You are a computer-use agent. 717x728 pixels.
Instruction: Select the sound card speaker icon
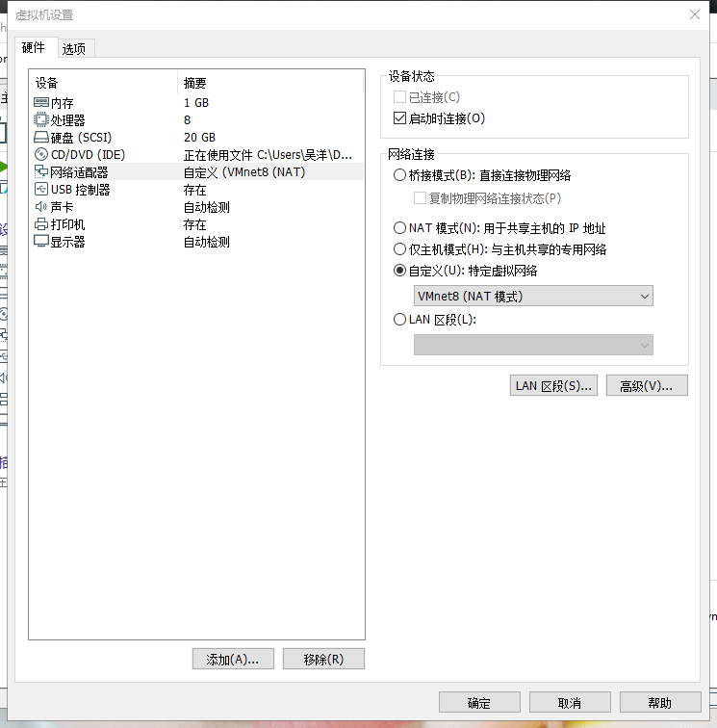[x=40, y=207]
